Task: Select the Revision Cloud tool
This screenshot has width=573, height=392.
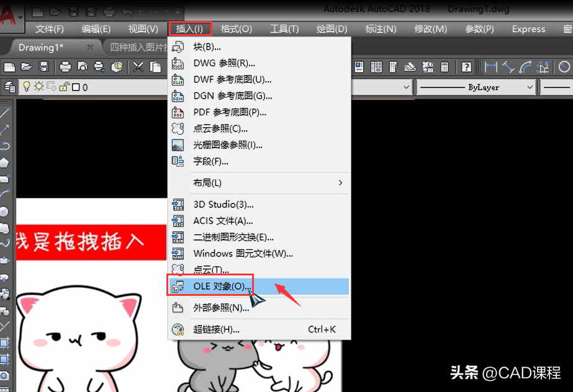Action: point(4,228)
